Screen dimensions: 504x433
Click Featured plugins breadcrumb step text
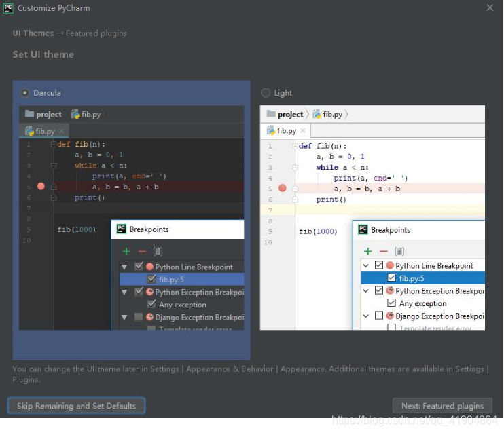pyautogui.click(x=96, y=33)
